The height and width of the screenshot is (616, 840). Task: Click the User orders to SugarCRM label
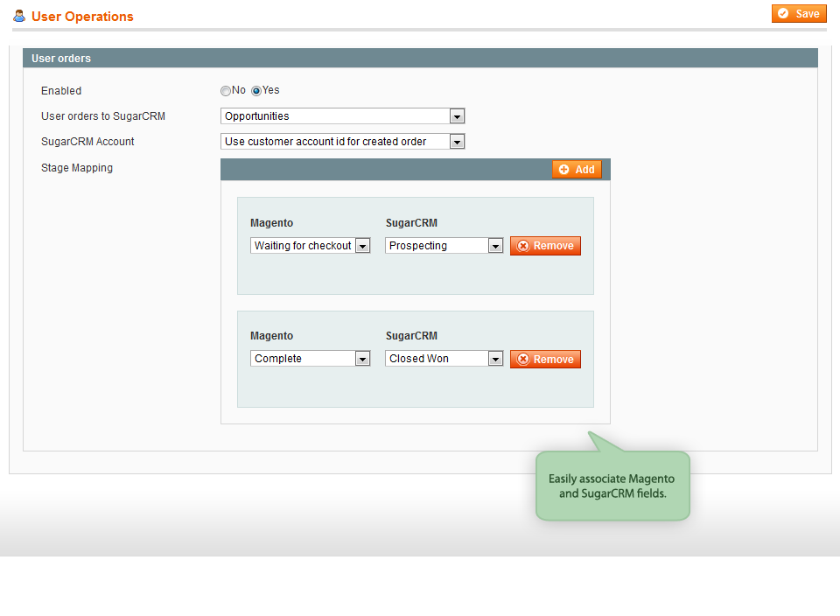point(103,116)
